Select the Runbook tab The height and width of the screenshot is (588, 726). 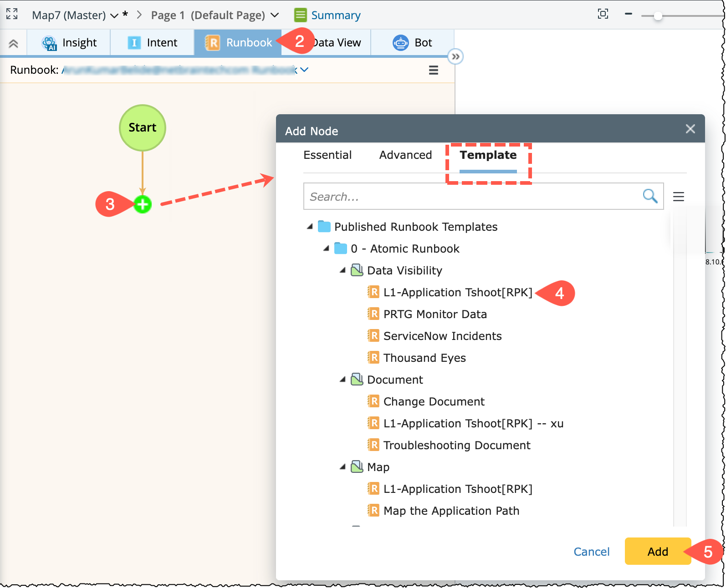point(238,43)
